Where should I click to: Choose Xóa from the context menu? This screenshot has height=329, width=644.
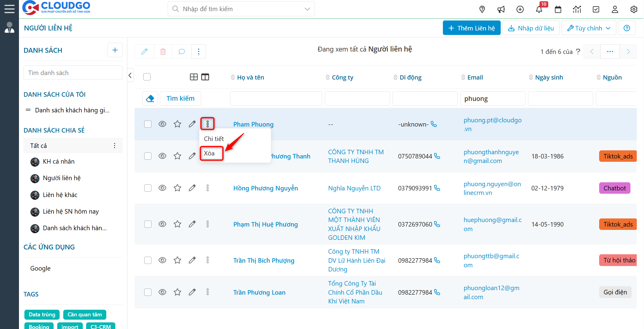coord(211,153)
